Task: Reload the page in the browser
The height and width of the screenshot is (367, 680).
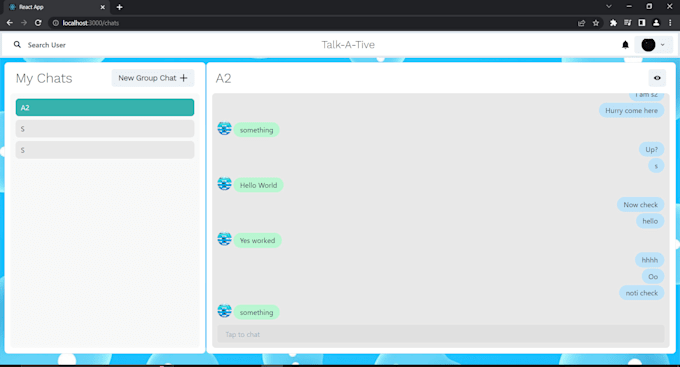Action: click(x=38, y=23)
